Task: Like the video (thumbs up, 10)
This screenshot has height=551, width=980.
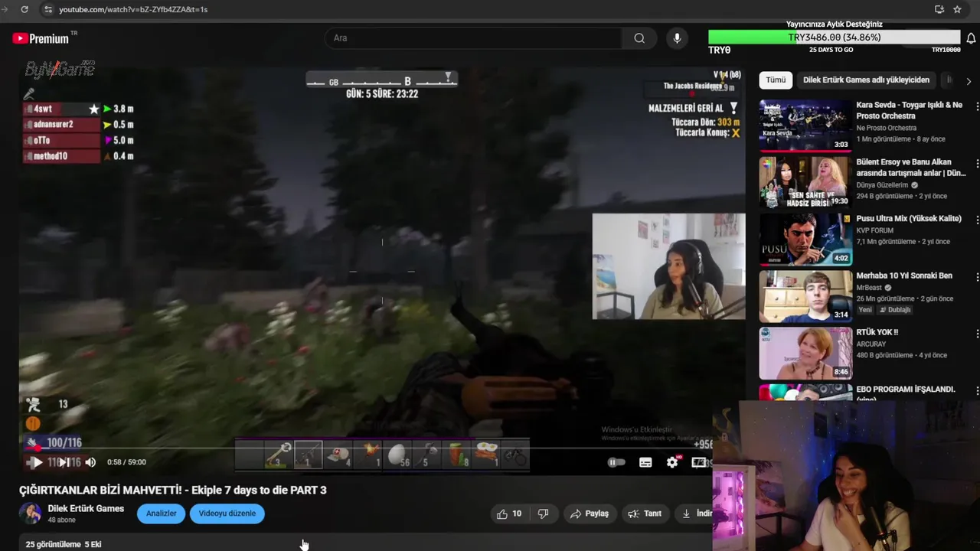Action: click(509, 514)
